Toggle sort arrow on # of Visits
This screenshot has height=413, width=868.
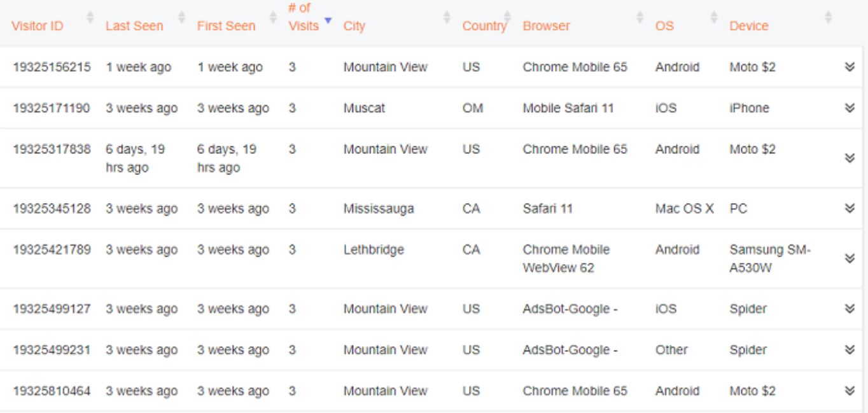[x=328, y=20]
